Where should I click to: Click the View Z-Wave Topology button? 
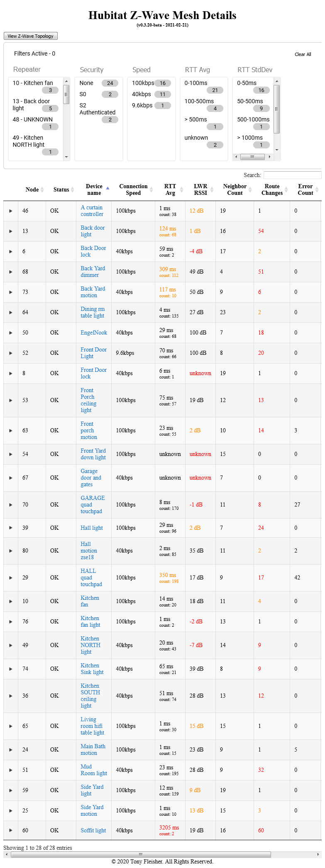pos(31,36)
